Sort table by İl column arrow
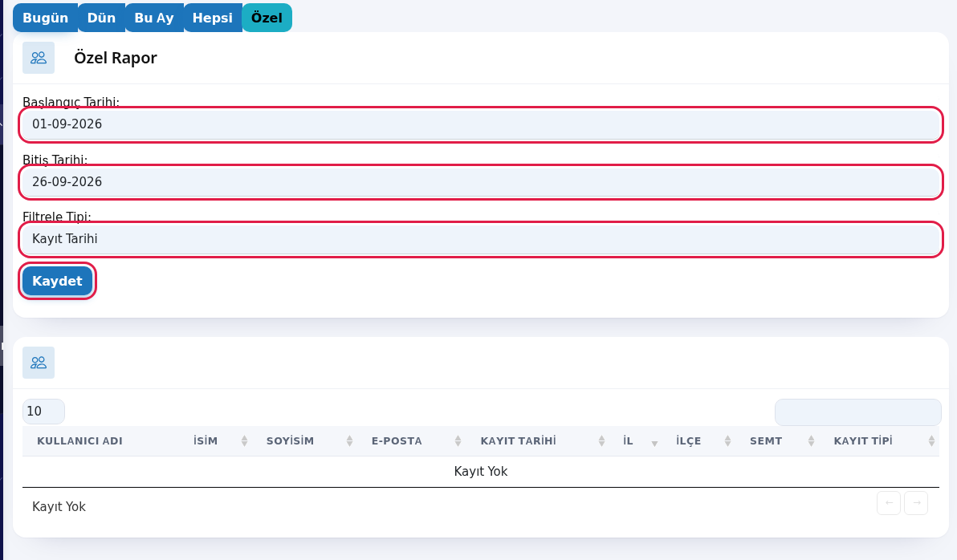This screenshot has height=560, width=957. [x=654, y=443]
